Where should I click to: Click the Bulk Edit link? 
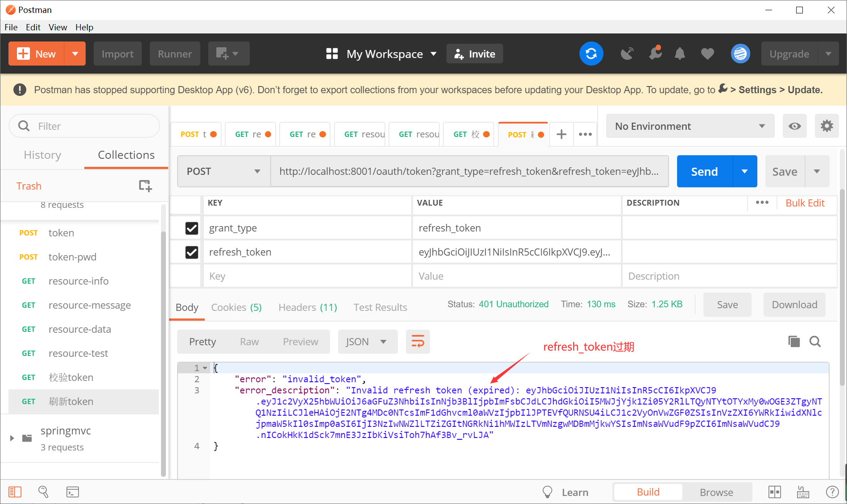pyautogui.click(x=805, y=203)
